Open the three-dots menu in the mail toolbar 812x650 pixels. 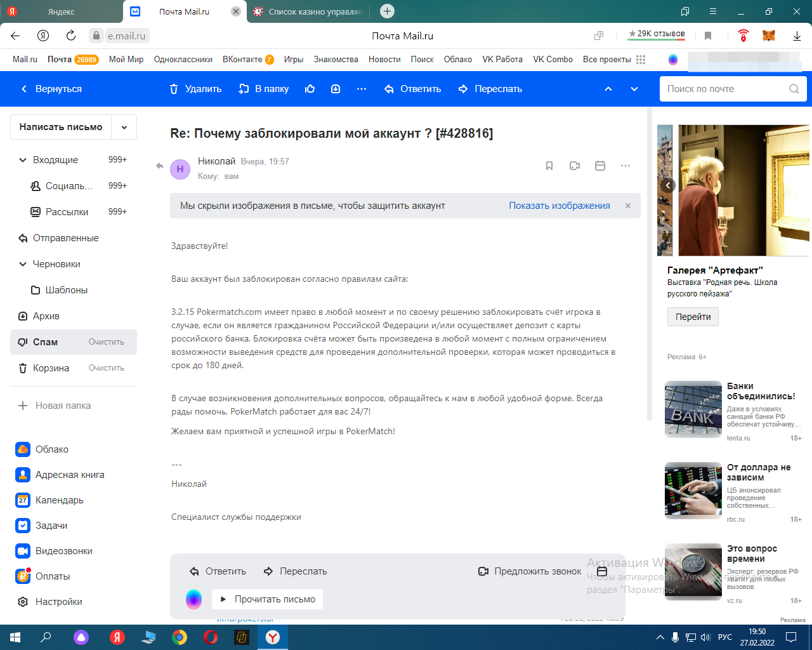coord(362,89)
